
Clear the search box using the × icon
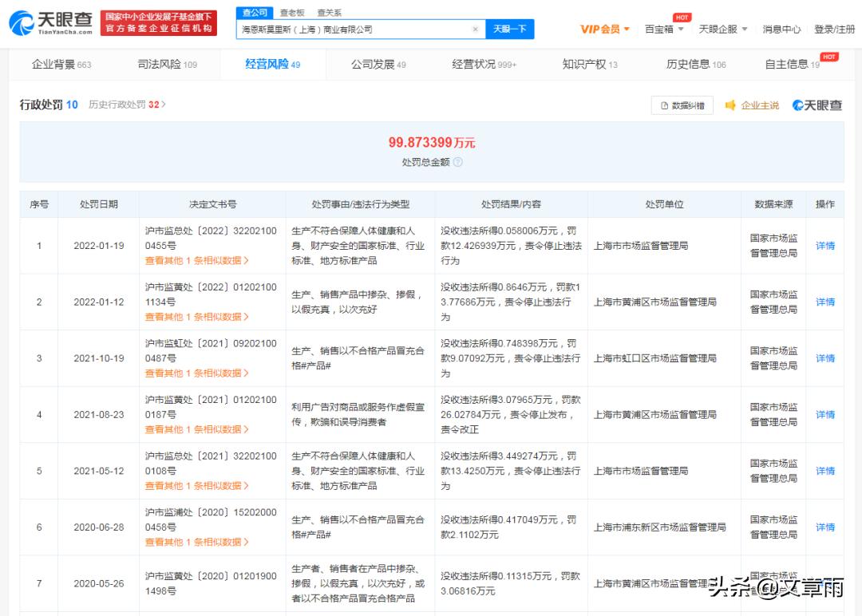476,28
